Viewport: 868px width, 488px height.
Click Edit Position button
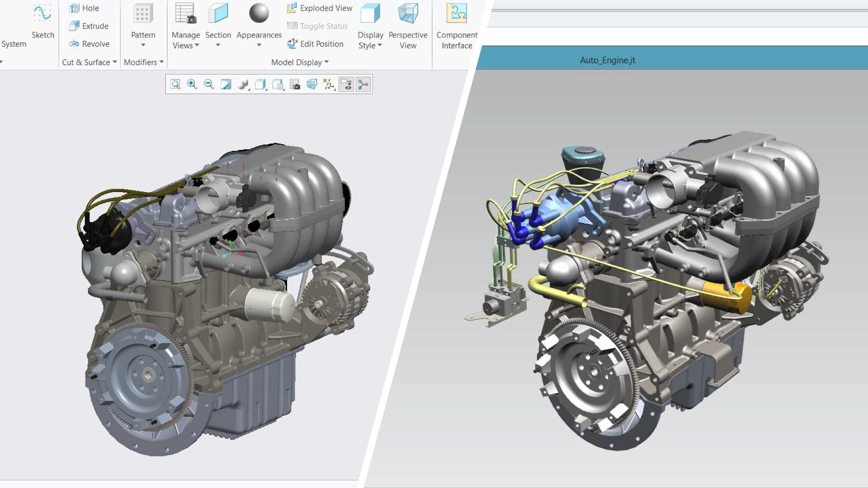[316, 44]
